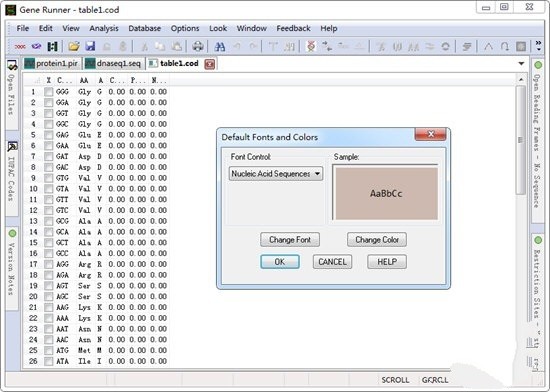This screenshot has width=550, height=392.
Task: Click the copy icon in toolbar
Action: [160, 46]
